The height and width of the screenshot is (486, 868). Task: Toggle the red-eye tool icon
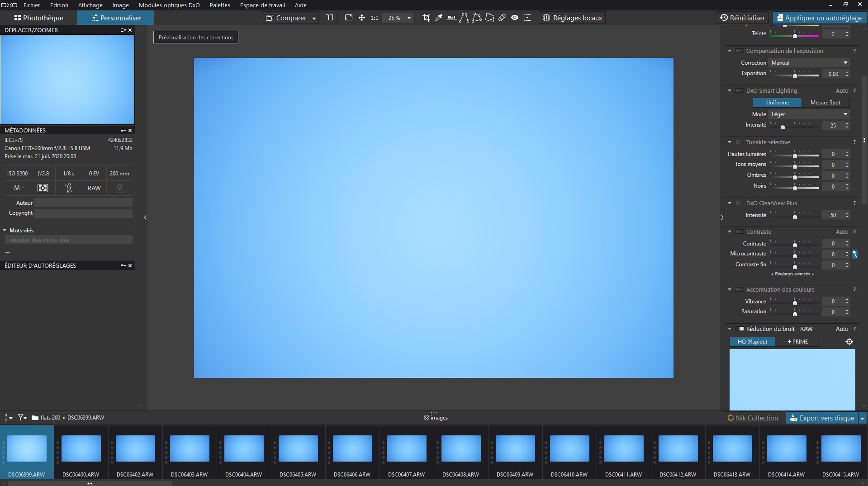pos(515,18)
